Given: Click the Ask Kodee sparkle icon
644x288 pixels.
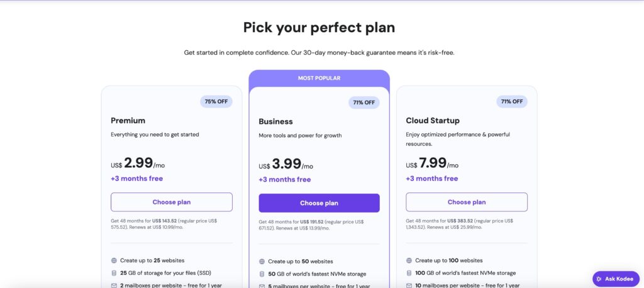Looking at the screenshot, I should (x=599, y=279).
